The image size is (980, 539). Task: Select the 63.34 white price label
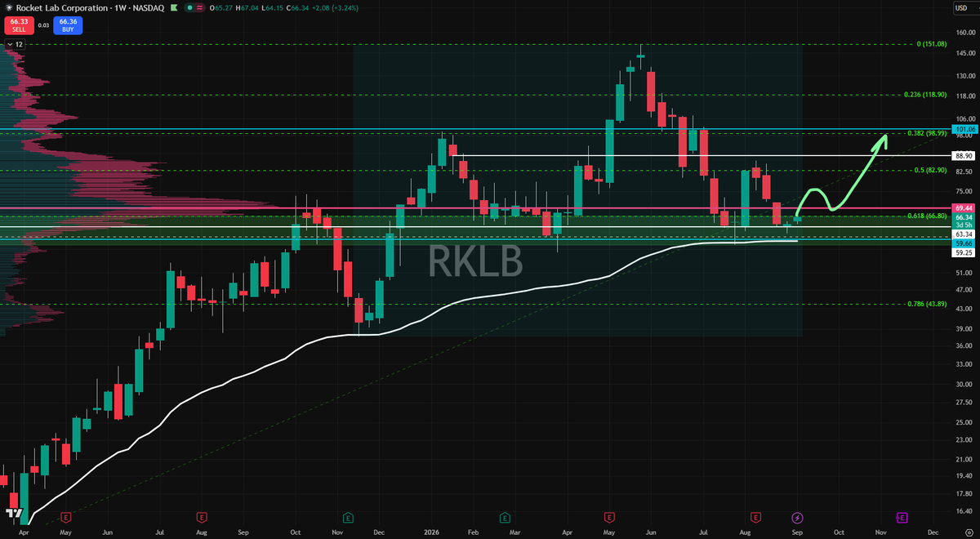(964, 234)
